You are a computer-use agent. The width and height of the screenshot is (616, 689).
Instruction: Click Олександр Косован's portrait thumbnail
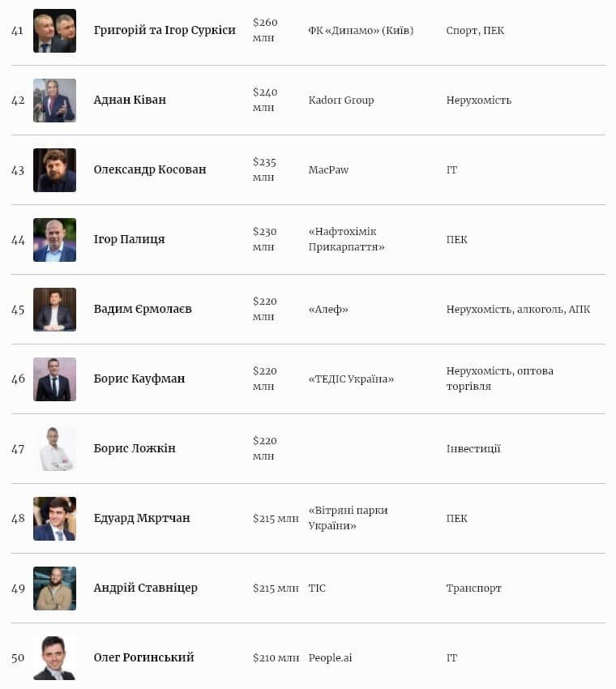pyautogui.click(x=54, y=170)
